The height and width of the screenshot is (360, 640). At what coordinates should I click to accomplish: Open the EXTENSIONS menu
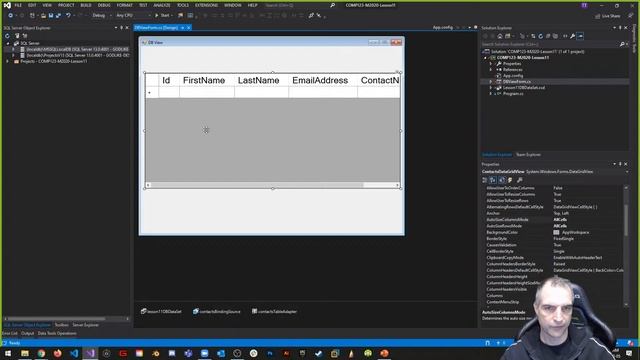(206, 5)
